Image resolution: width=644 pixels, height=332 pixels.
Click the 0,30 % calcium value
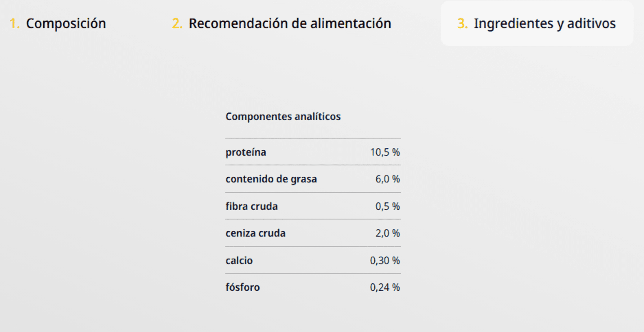385,261
